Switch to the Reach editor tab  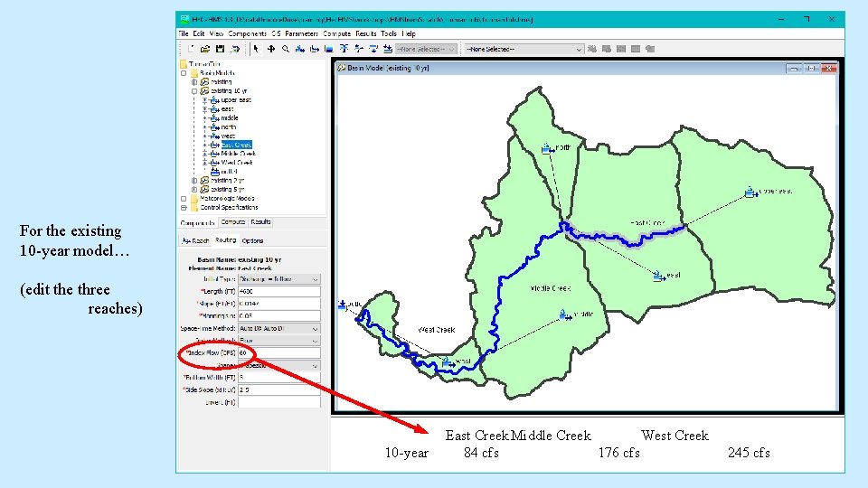(x=195, y=240)
